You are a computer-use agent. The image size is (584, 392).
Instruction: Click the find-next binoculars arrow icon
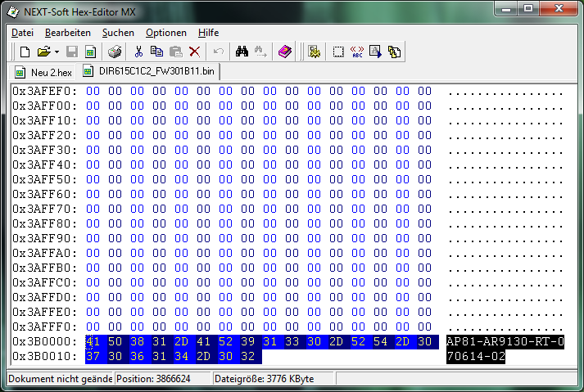click(260, 52)
